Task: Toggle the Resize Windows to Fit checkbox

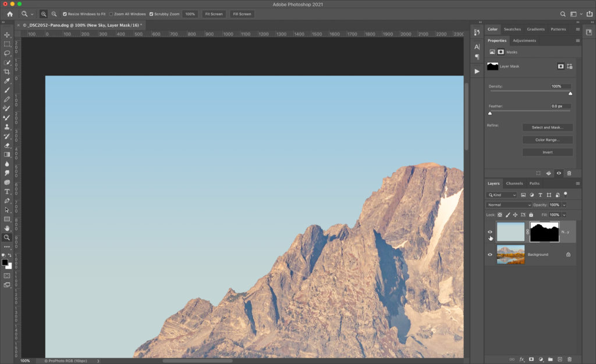Action: click(65, 14)
